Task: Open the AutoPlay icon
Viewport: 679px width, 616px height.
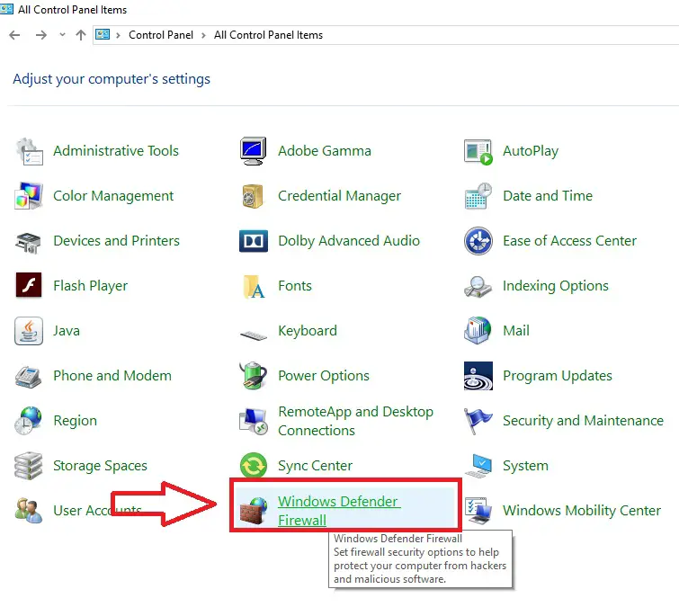Action: (478, 151)
